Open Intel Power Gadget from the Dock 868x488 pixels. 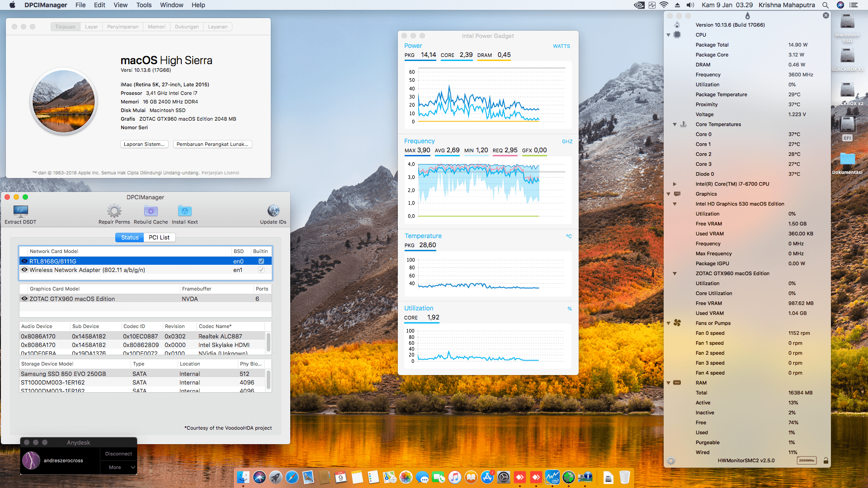[552, 477]
